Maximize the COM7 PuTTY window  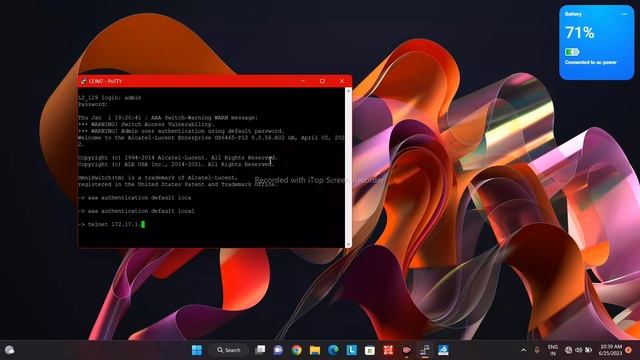(322, 81)
